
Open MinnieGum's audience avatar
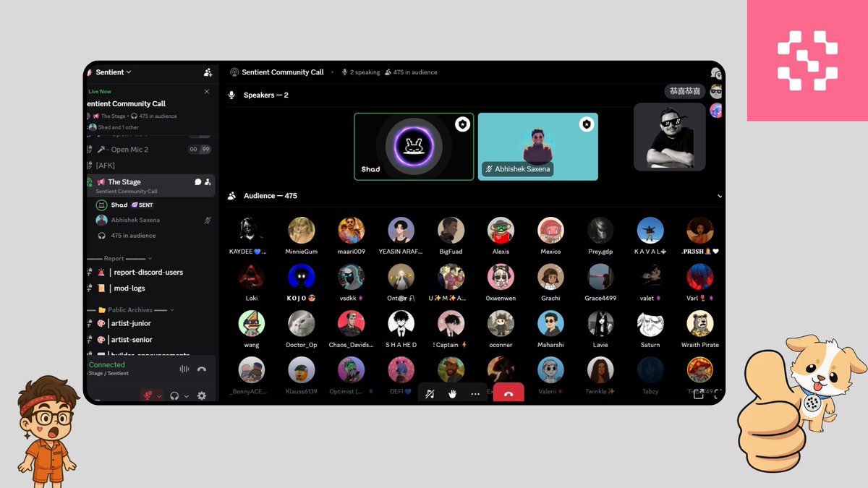(x=302, y=231)
